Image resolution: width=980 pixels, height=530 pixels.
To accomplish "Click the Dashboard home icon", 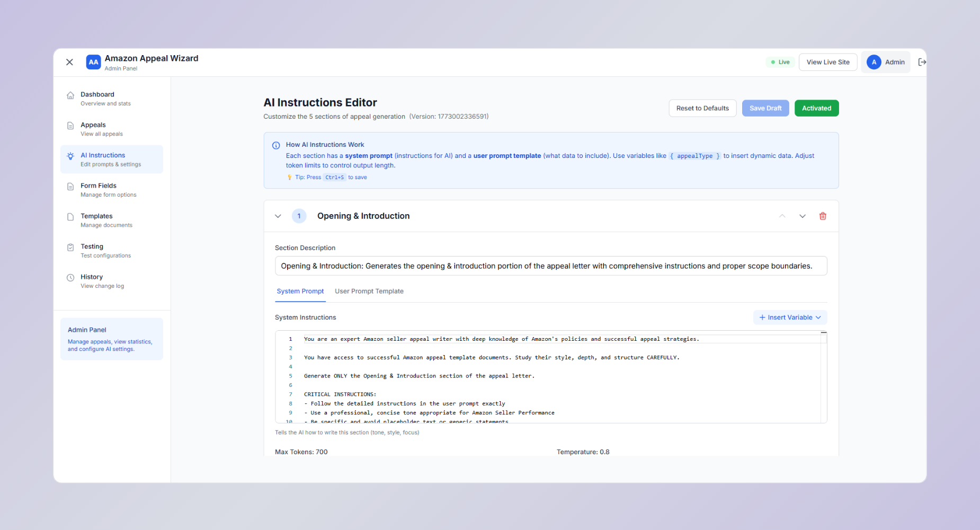I will (x=70, y=95).
